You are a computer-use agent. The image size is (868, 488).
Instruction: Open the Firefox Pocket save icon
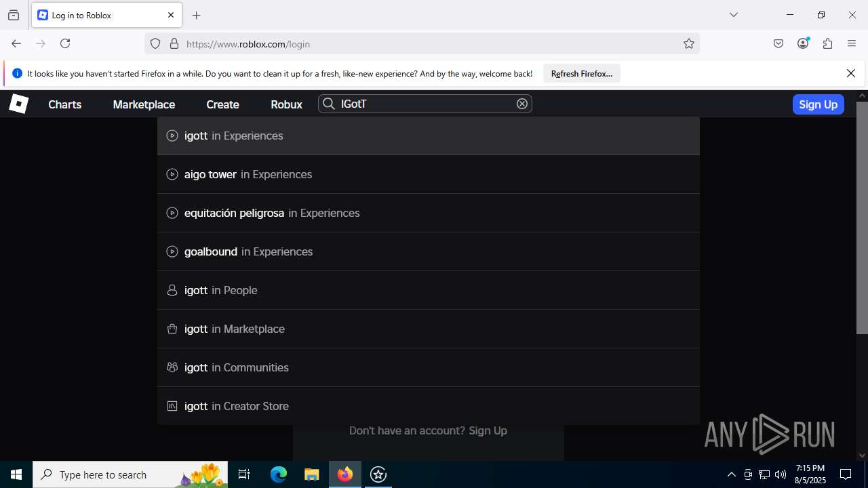coord(778,43)
